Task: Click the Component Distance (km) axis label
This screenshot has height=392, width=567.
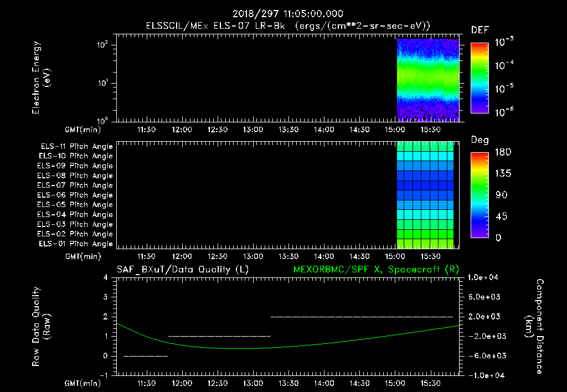Action: [534, 327]
